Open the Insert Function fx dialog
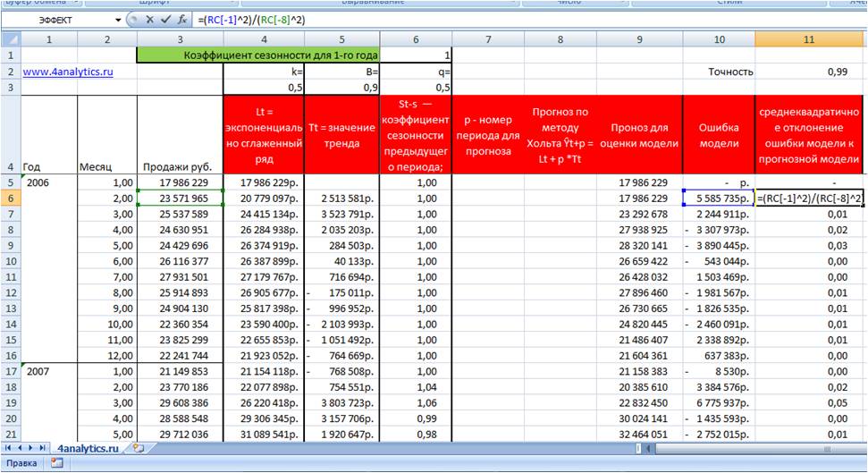The height and width of the screenshot is (473, 868). (182, 20)
